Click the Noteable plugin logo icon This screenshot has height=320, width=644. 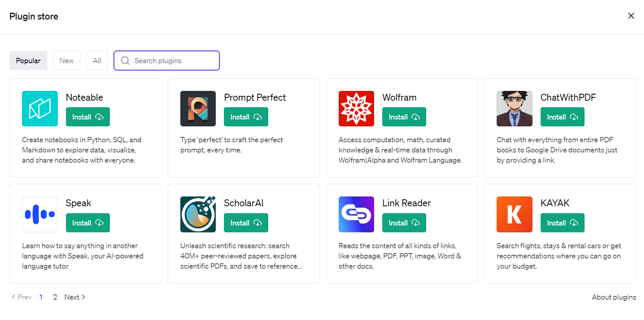[x=40, y=108]
